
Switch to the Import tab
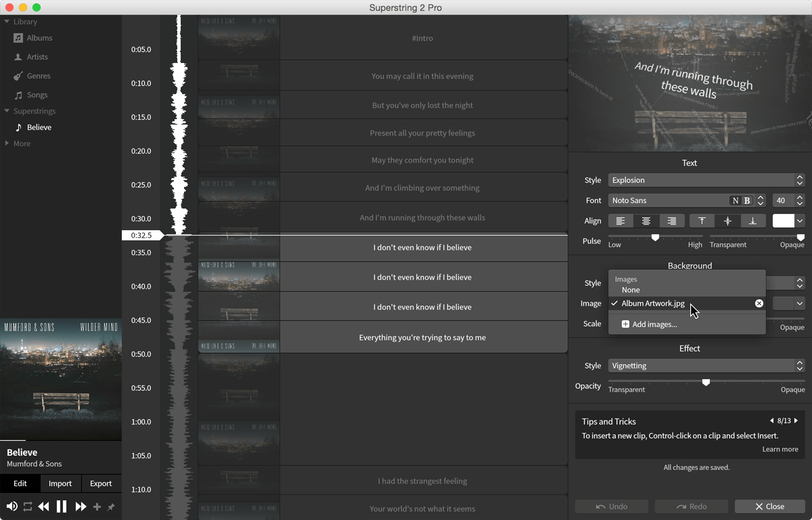[60, 483]
